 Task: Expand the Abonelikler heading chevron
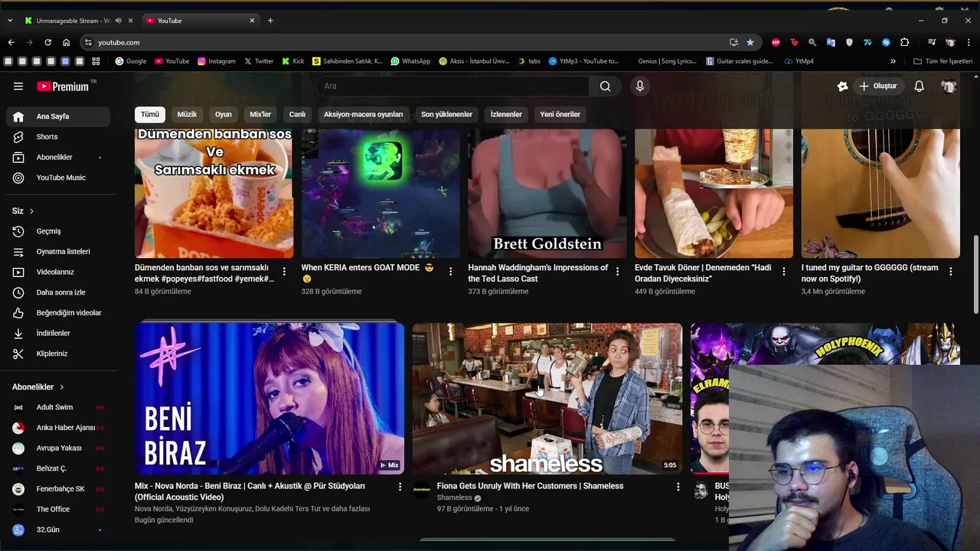[x=62, y=387]
